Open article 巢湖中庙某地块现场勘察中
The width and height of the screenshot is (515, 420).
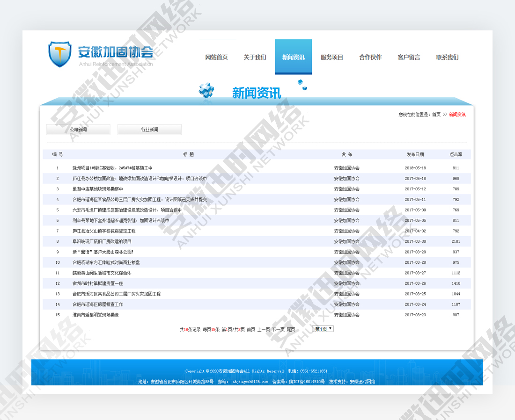pyautogui.click(x=97, y=189)
